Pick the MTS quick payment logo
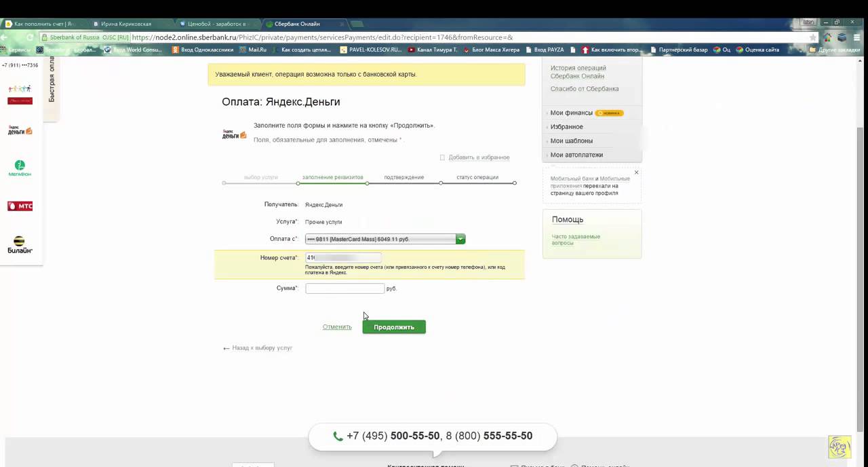The image size is (868, 467). coord(20,206)
